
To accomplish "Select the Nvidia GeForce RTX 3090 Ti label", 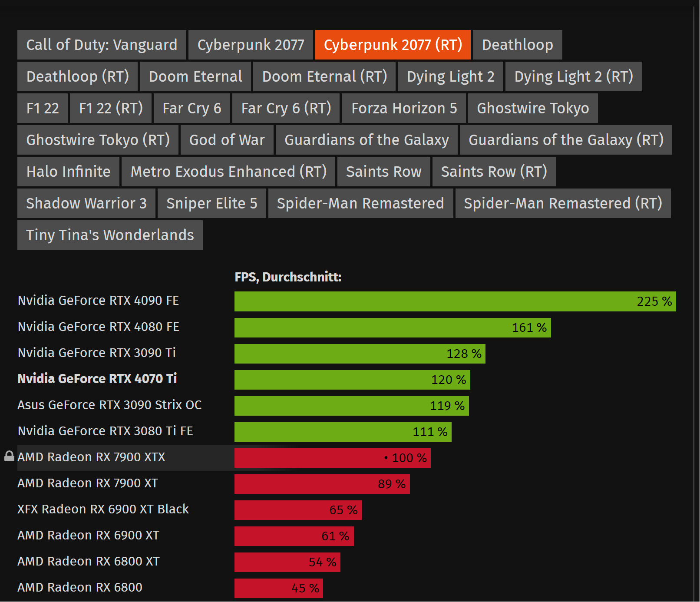I will (x=96, y=353).
